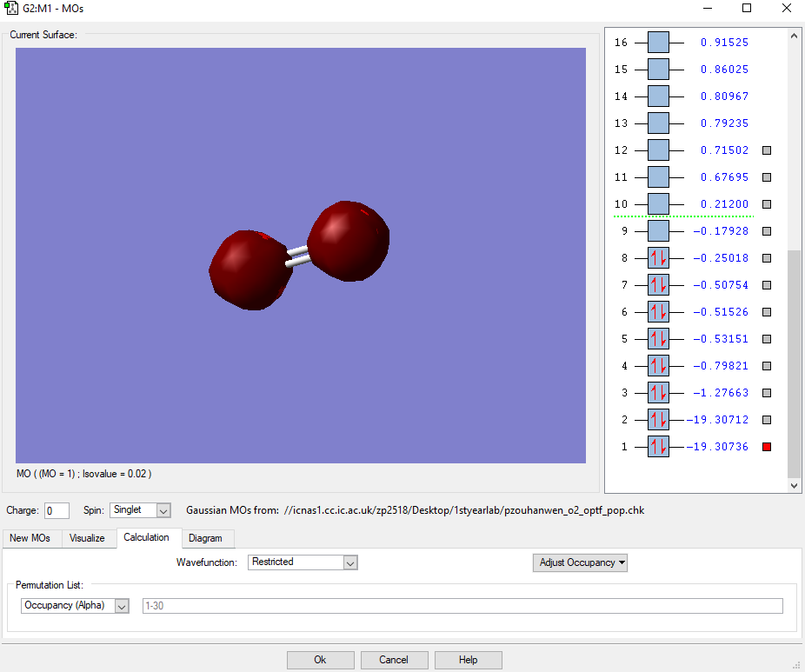Viewport: 805px width, 672px height.
Task: Select the occupied orbital box for MO 3
Action: click(658, 393)
